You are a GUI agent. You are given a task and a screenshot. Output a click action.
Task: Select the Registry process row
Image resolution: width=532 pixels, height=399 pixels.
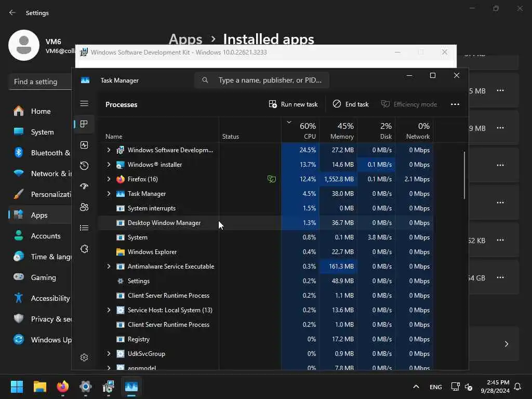click(x=265, y=339)
